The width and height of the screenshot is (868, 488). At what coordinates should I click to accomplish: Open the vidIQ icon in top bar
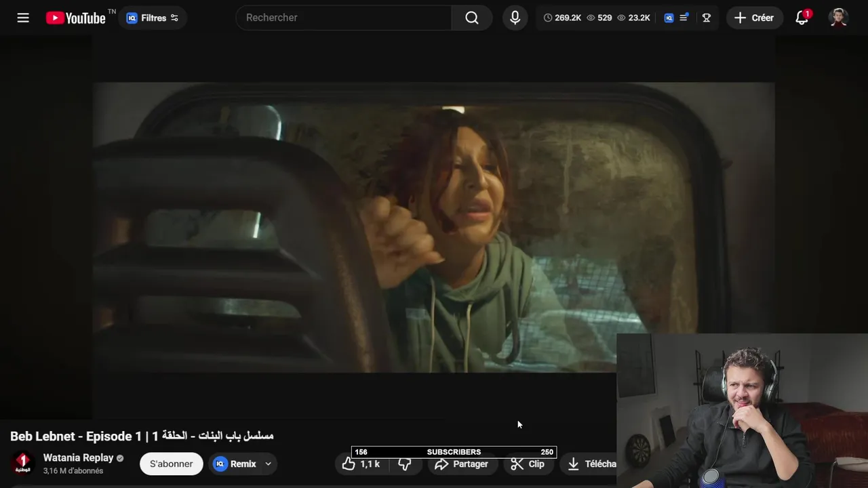tap(669, 18)
